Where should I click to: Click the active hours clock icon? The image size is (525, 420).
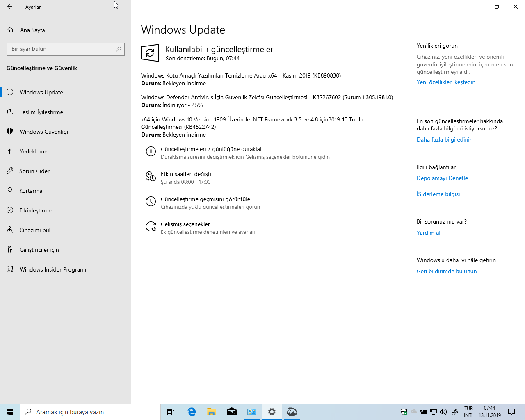coord(151,177)
